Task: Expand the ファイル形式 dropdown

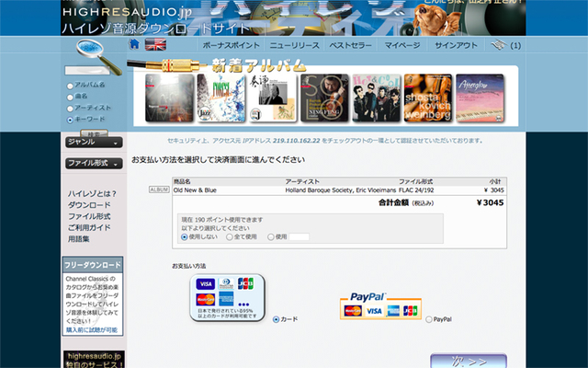Action: (94, 163)
